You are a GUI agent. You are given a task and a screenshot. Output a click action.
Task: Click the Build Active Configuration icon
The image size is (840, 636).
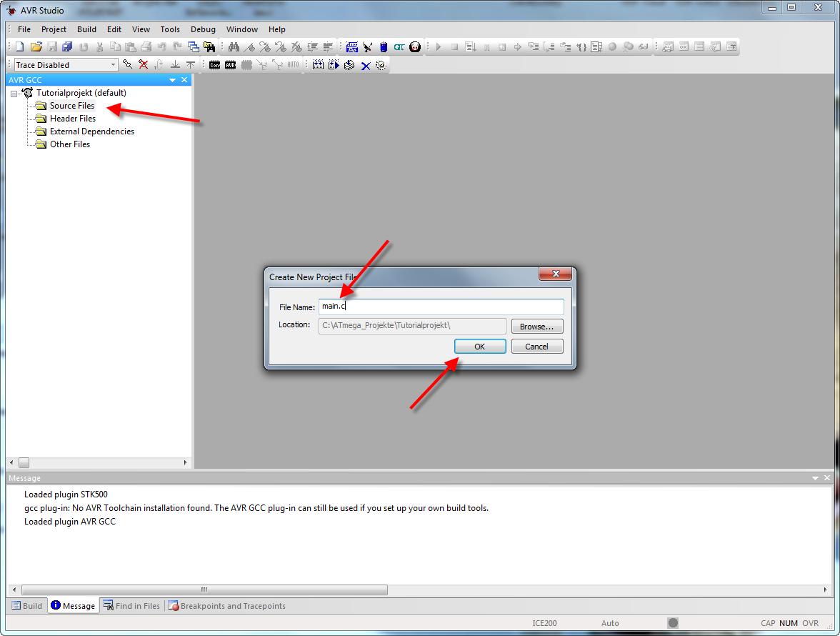pyautogui.click(x=319, y=65)
